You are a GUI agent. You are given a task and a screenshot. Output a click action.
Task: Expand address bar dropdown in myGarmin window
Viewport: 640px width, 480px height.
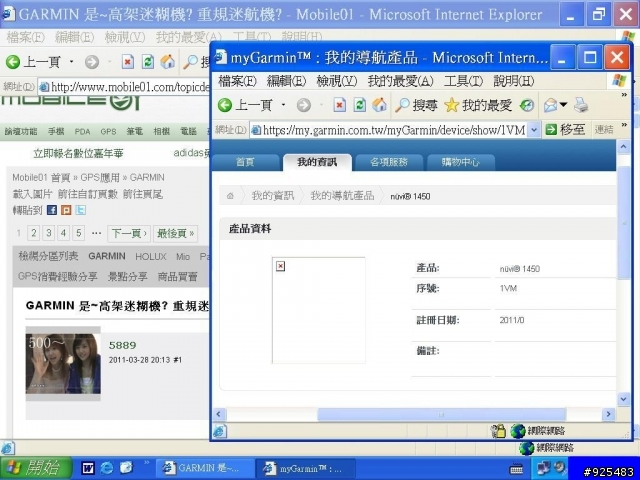pos(533,130)
